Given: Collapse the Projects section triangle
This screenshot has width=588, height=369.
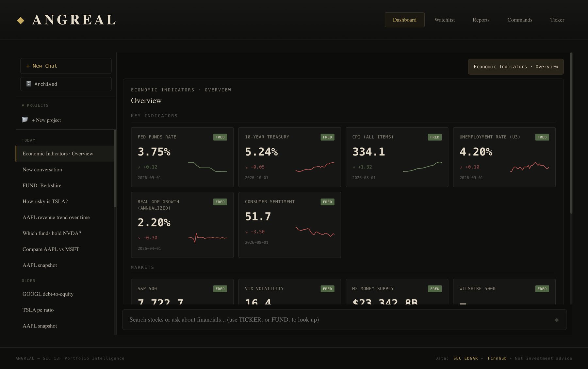Looking at the screenshot, I should [23, 105].
